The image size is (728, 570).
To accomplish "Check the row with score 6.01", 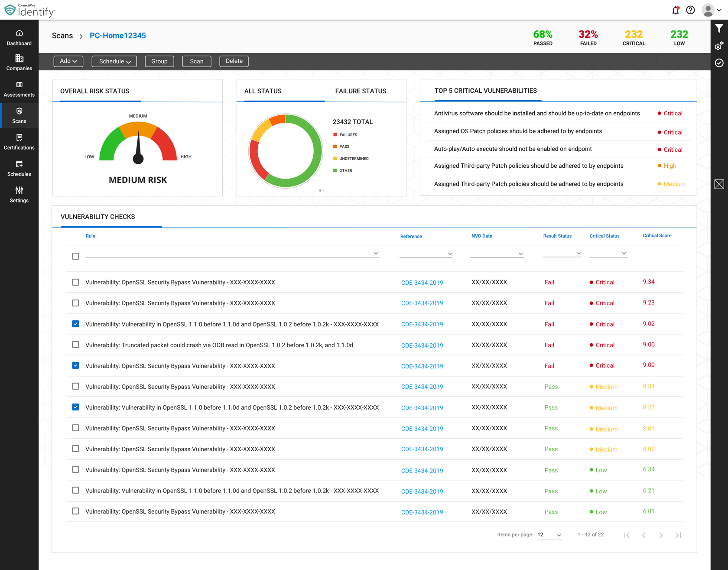I will [x=75, y=511].
